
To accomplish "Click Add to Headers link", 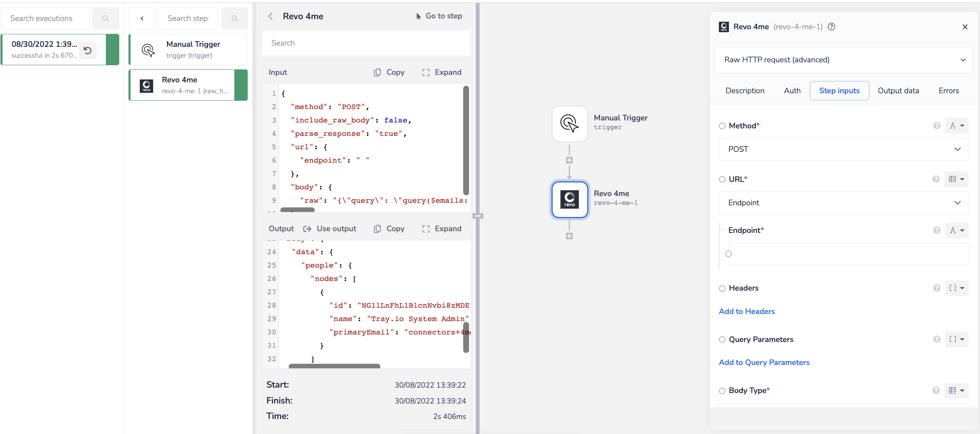I will (747, 311).
